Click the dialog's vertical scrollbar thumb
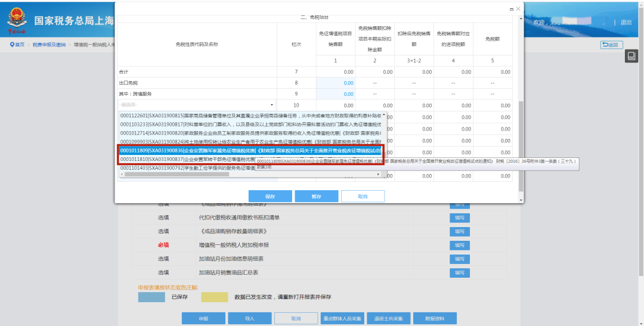Image resolution: width=644 pixels, height=326 pixels. click(521, 146)
